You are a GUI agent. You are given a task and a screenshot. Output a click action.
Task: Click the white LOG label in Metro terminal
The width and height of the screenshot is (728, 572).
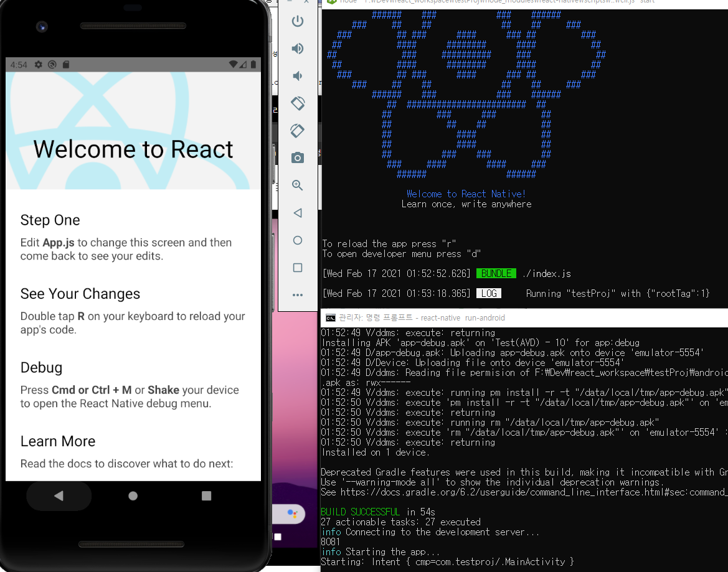pos(488,294)
